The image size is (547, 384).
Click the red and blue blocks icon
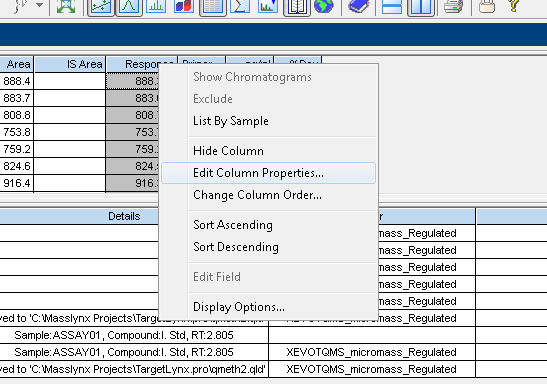(x=184, y=6)
